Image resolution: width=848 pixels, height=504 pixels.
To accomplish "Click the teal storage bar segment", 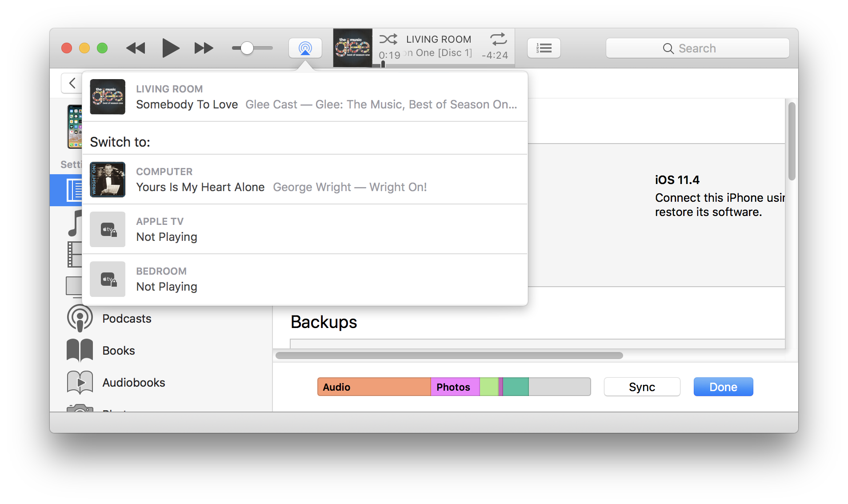I will (516, 387).
